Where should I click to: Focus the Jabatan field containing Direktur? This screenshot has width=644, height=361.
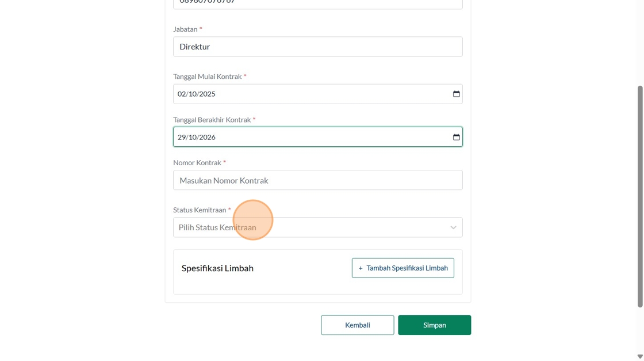pyautogui.click(x=317, y=47)
